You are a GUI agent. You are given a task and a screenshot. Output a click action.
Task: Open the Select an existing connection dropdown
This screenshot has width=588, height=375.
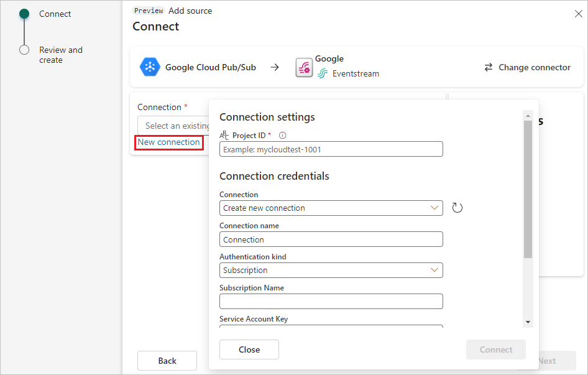[x=177, y=126]
